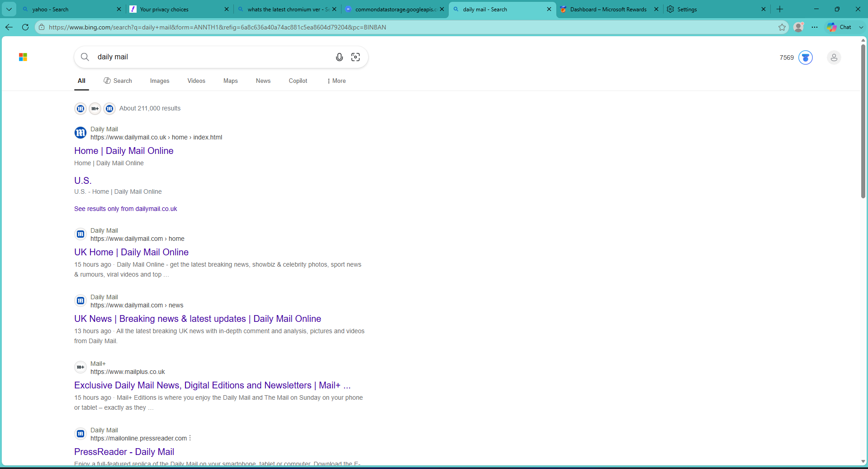Click the Mail+ favicon beside mailplus.co.uk
Image resolution: width=868 pixels, height=469 pixels.
click(81, 367)
